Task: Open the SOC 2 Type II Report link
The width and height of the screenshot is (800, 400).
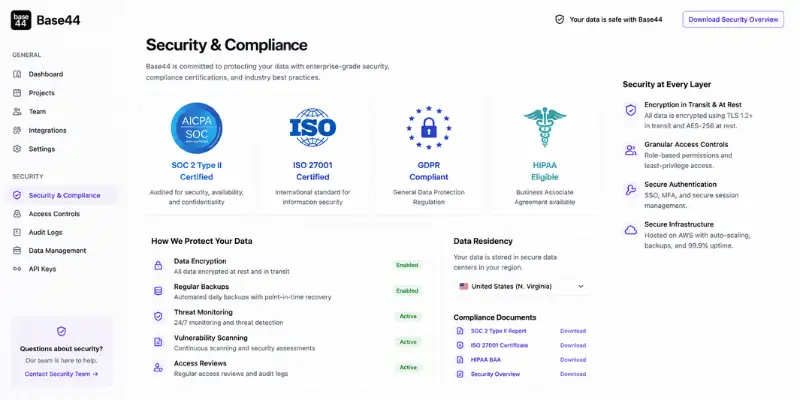Action: (x=498, y=331)
